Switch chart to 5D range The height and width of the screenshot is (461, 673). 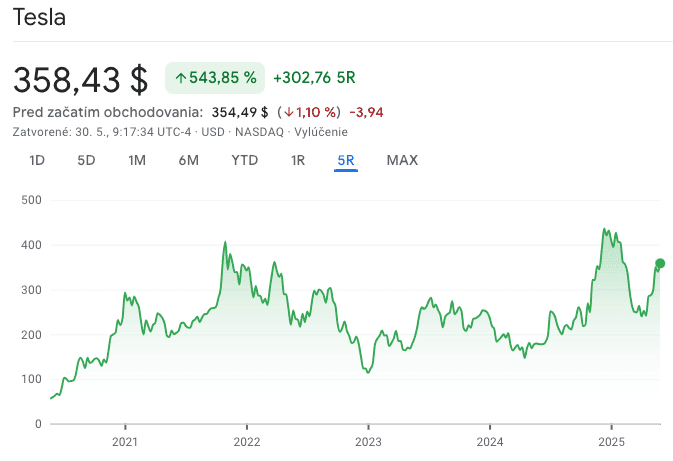point(86,160)
